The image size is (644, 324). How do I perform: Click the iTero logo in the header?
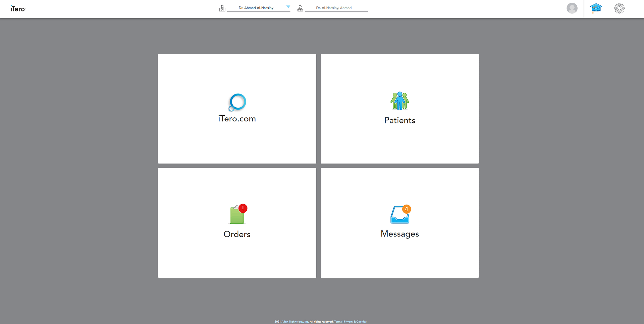(18, 9)
